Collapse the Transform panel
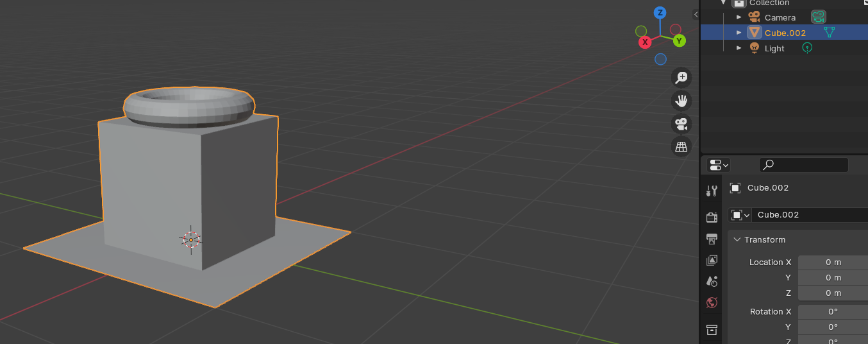The image size is (868, 344). pyautogui.click(x=737, y=239)
